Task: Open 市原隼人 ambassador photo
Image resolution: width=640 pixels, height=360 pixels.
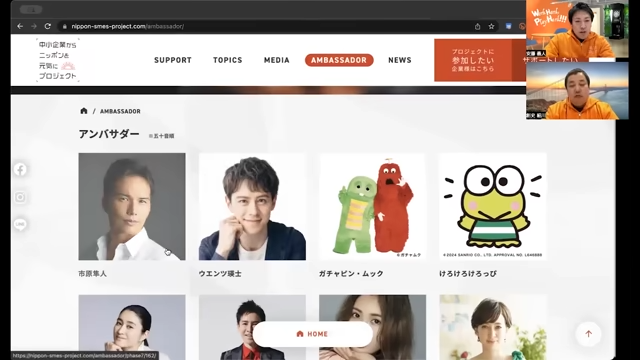Action: point(132,207)
